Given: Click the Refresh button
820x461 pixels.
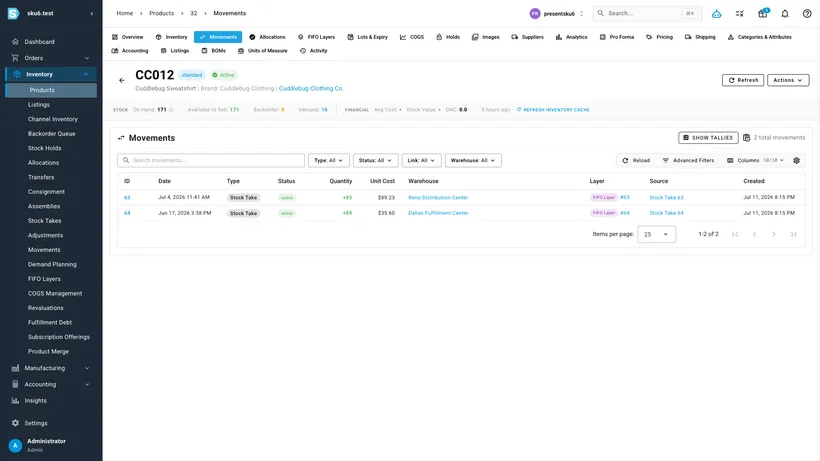Looking at the screenshot, I should (x=743, y=80).
